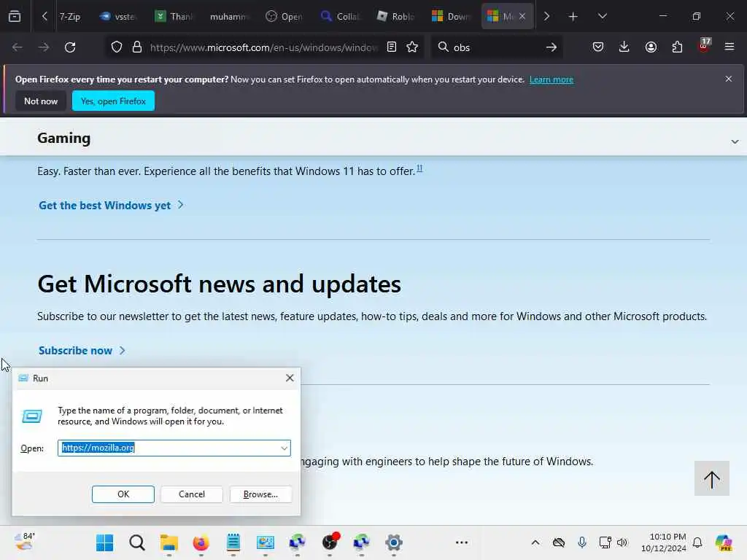The image size is (747, 560).
Task: Submit the search with the arrow icon
Action: click(551, 47)
